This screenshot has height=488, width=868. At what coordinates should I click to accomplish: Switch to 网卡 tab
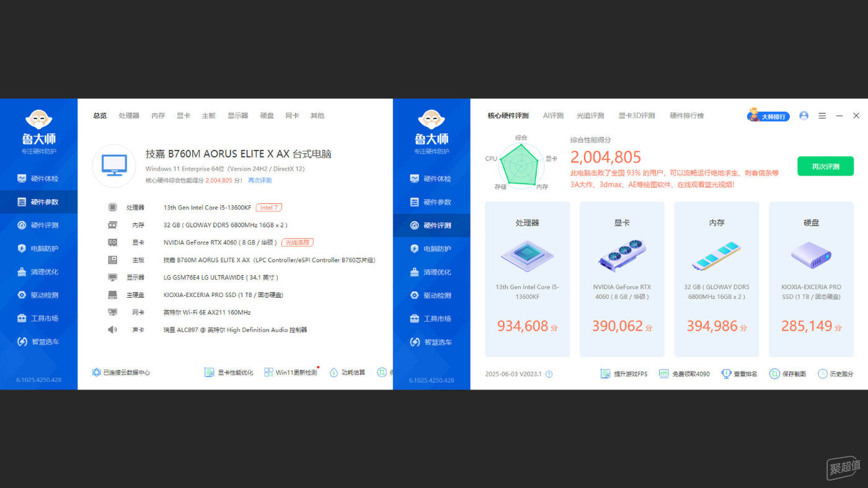click(x=292, y=115)
